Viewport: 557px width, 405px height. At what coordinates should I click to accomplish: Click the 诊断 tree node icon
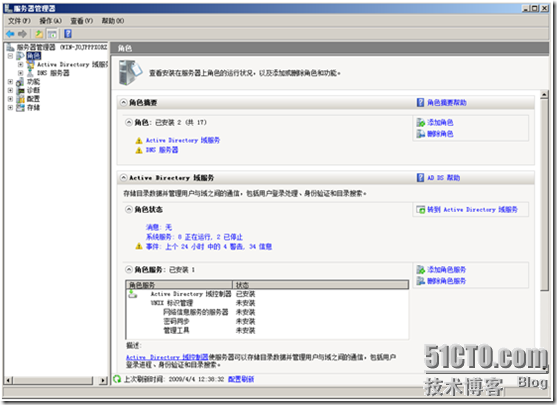tap(21, 90)
